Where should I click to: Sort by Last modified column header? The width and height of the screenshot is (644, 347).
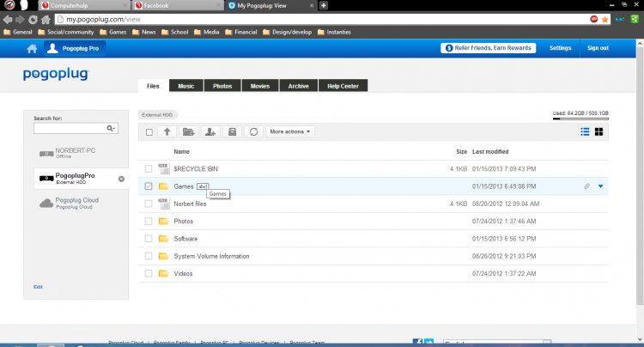coord(490,151)
